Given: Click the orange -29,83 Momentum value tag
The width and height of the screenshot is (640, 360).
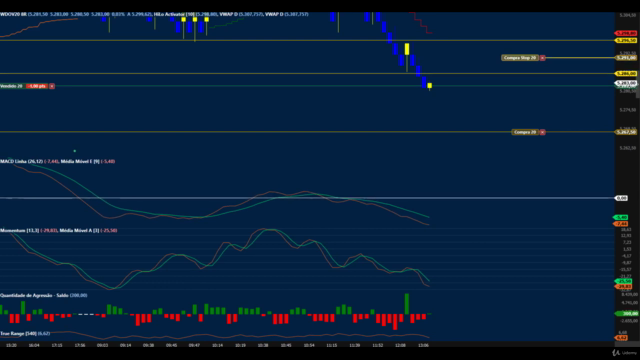Looking at the screenshot, I should pyautogui.click(x=623, y=287).
